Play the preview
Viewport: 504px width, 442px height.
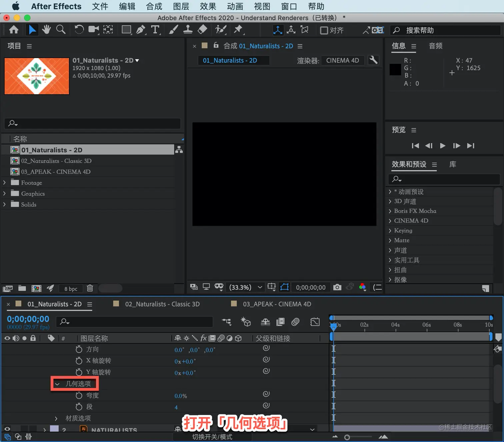point(443,146)
